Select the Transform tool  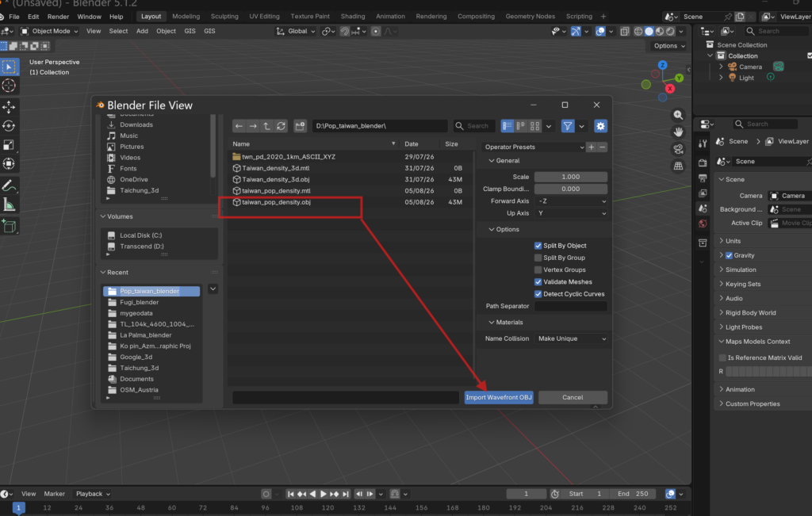[x=9, y=164]
